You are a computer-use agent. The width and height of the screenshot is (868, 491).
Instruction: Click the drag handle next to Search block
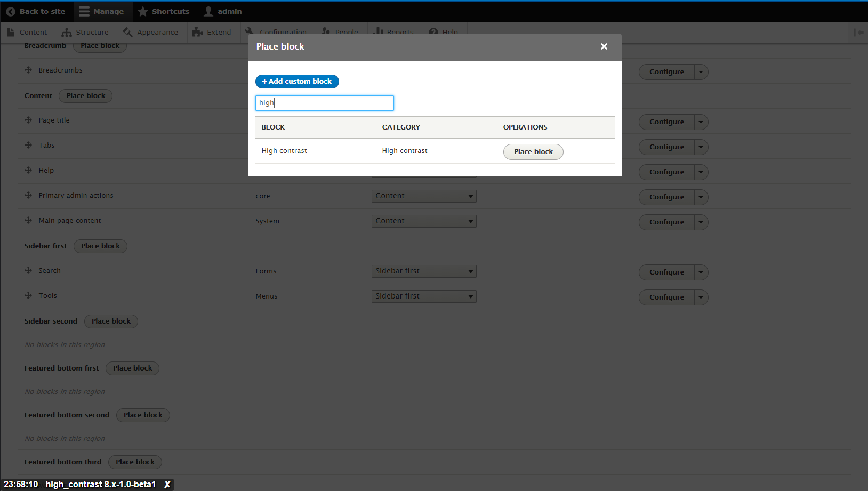pos(28,270)
